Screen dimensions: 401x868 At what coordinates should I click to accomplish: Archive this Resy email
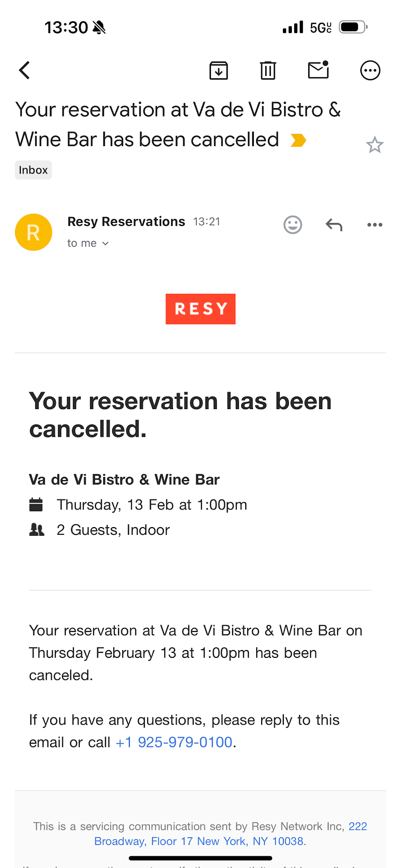click(x=219, y=71)
